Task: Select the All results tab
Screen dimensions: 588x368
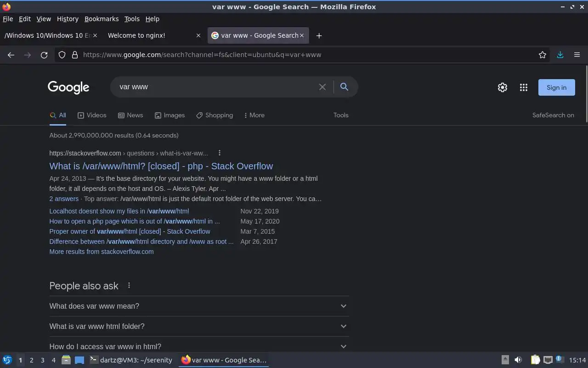Action: (58, 115)
